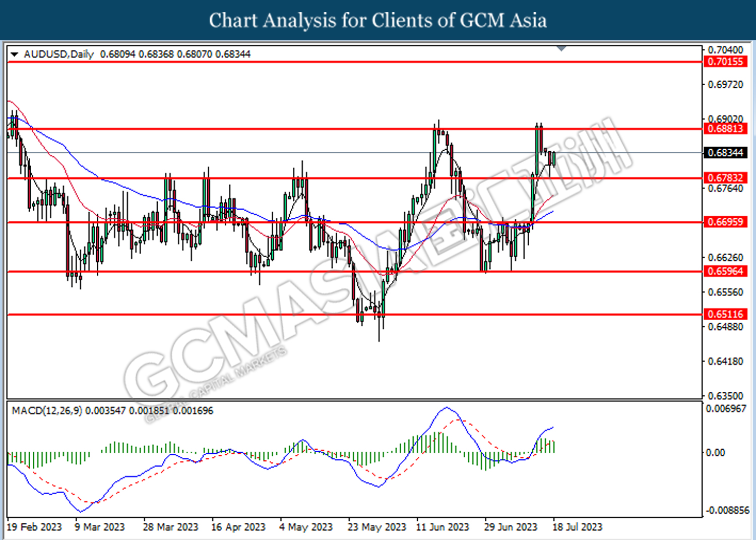Click the 9 Mar 2023 date label
The width and height of the screenshot is (756, 540).
(99, 527)
